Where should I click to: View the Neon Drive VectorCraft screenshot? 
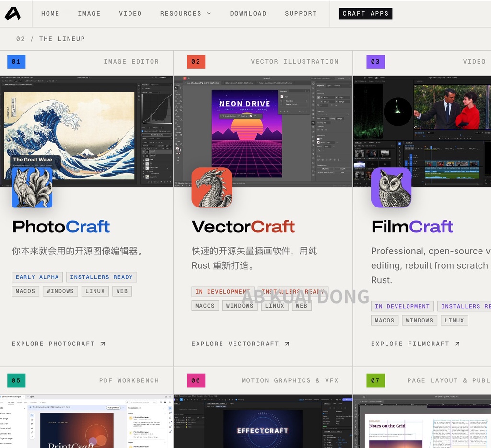pyautogui.click(x=263, y=131)
